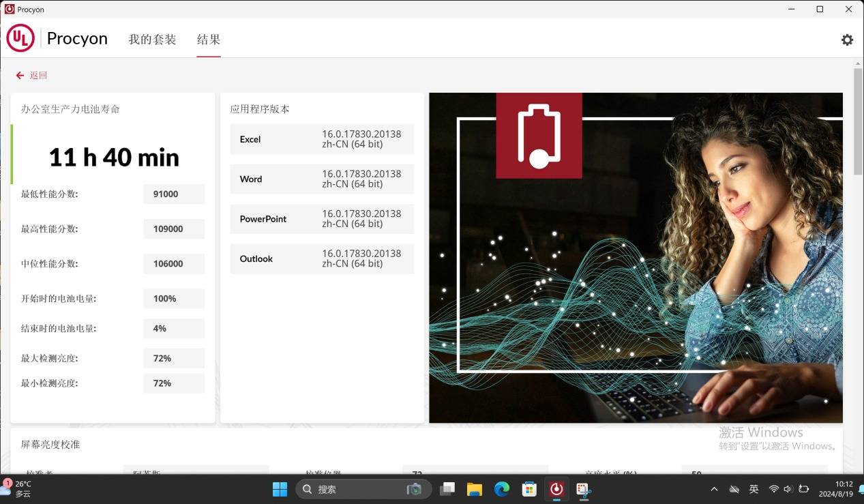Open the Wi-Fi network quick settings
864x504 pixels.
pos(773,489)
